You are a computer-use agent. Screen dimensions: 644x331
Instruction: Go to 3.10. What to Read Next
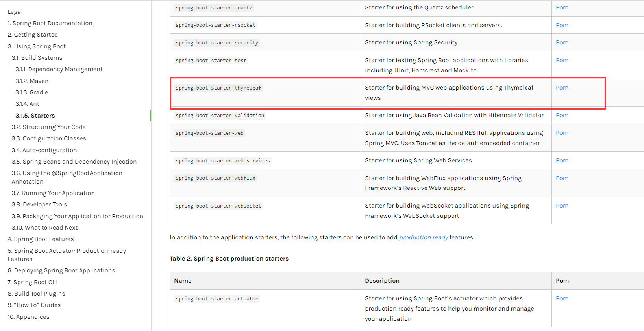click(x=44, y=228)
